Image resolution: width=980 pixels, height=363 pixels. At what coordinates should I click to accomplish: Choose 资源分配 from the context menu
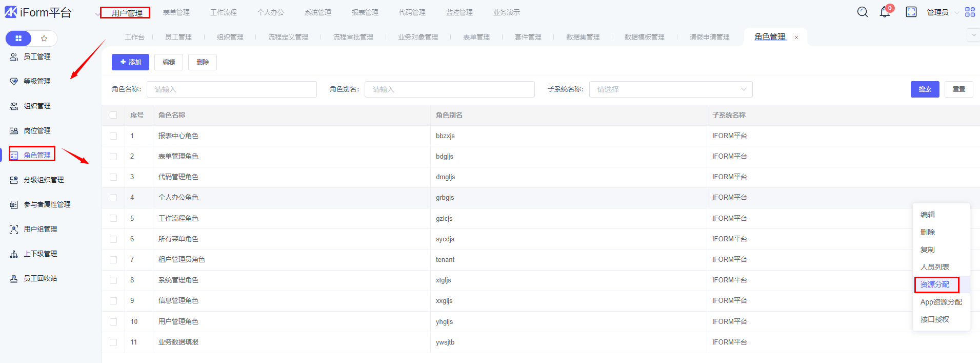(935, 284)
